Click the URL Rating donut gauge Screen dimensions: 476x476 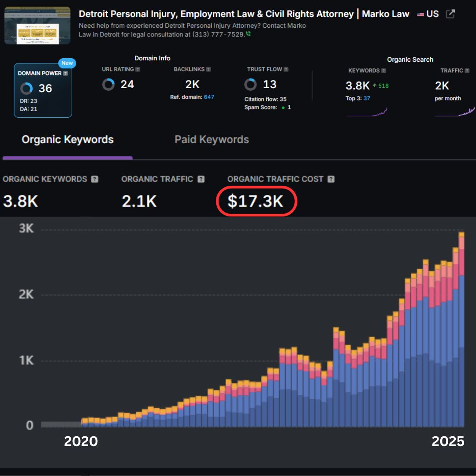(x=108, y=84)
